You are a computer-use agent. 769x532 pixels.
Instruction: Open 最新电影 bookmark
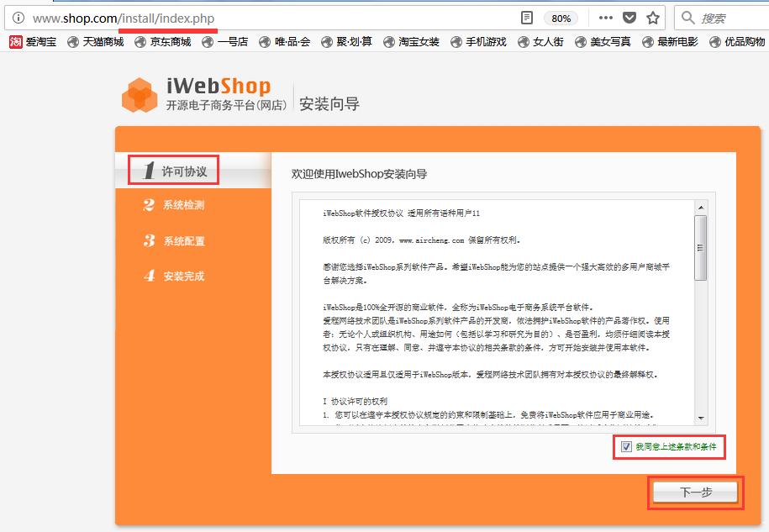[x=670, y=42]
